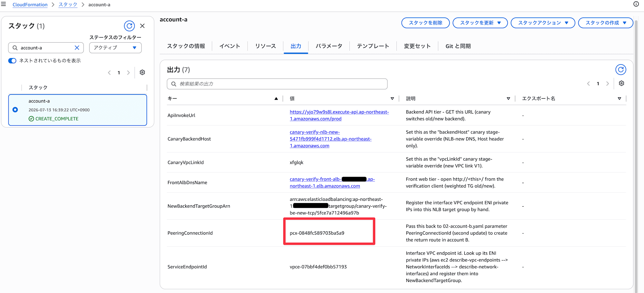Focus the stacks search field
Screen dimensions: 644x293
point(46,48)
